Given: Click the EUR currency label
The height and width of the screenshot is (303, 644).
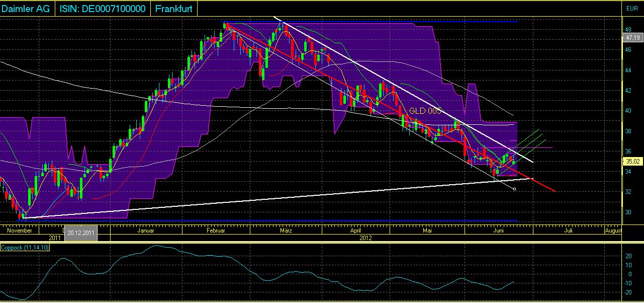Looking at the screenshot, I should 631,9.
